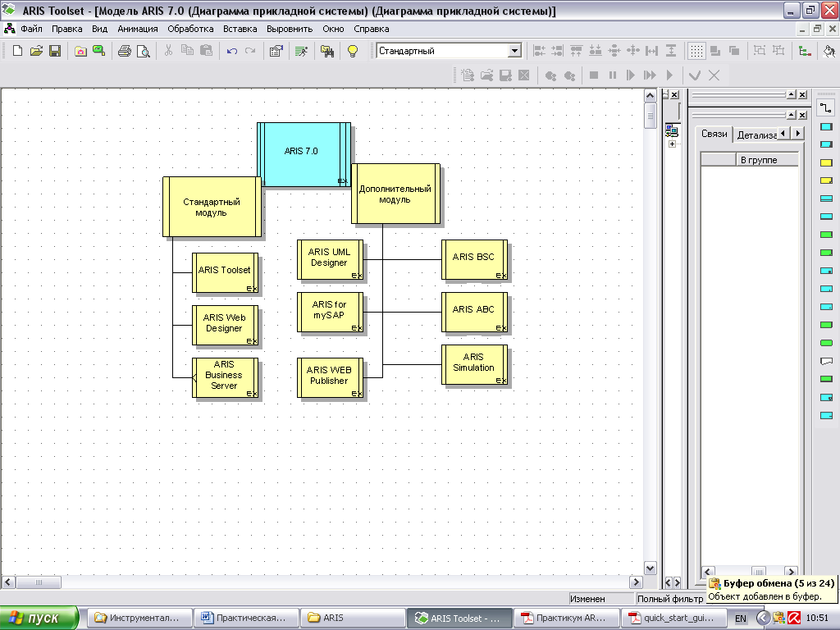Click the paint bucket fill icon
The image size is (840, 630).
point(829,51)
